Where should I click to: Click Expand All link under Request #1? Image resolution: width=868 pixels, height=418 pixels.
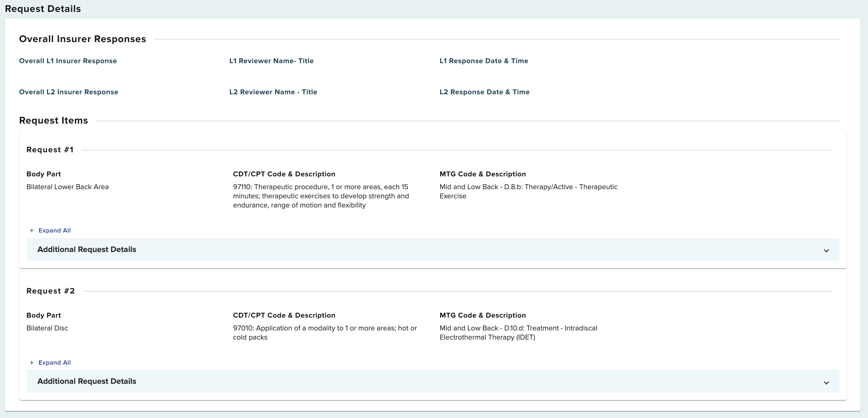(54, 231)
